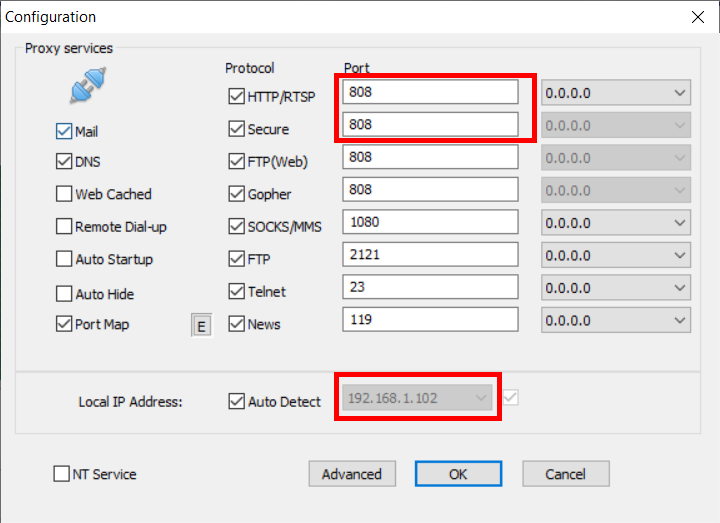
Task: Click the FTP port field showing 2121
Action: [x=430, y=254]
